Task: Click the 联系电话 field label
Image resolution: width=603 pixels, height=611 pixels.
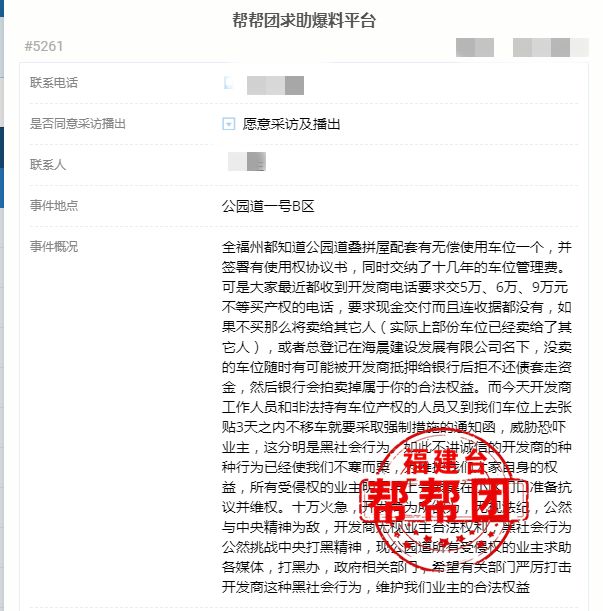Action: tap(54, 83)
